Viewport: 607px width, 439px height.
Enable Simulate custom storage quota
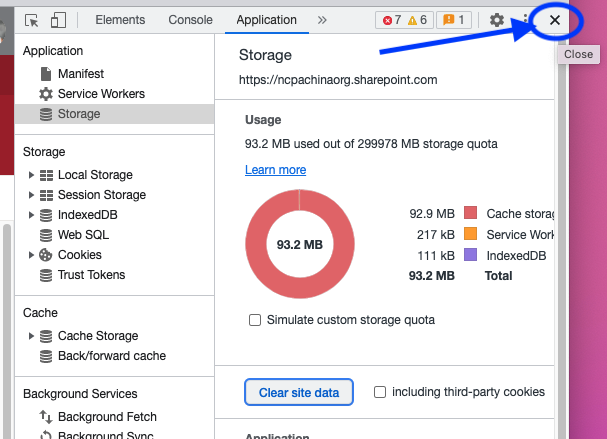pos(255,320)
